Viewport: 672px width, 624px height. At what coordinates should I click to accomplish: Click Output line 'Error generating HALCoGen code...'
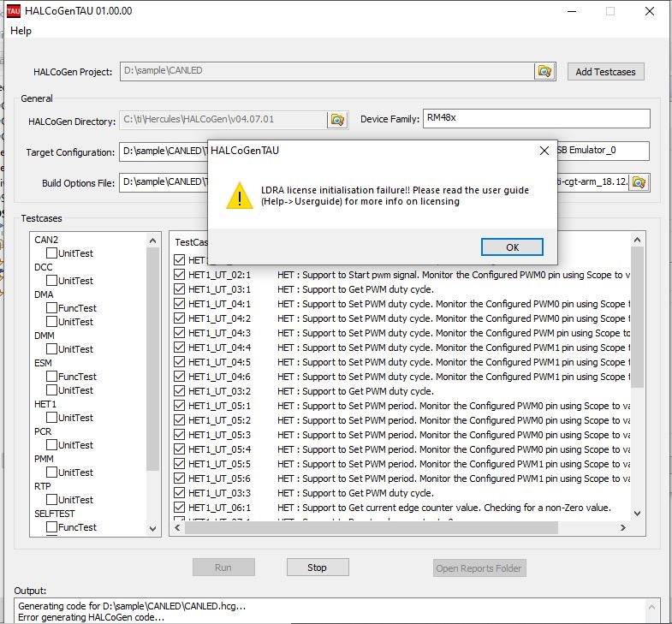click(91, 617)
